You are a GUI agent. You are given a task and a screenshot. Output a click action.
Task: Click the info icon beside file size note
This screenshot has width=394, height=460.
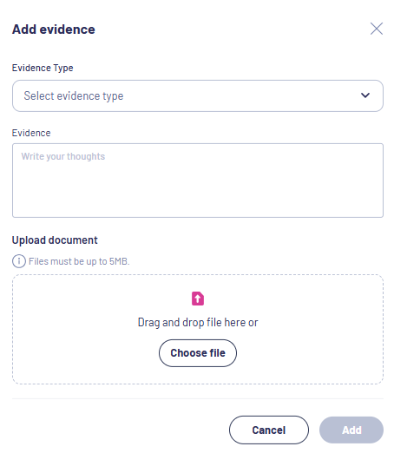(x=19, y=261)
